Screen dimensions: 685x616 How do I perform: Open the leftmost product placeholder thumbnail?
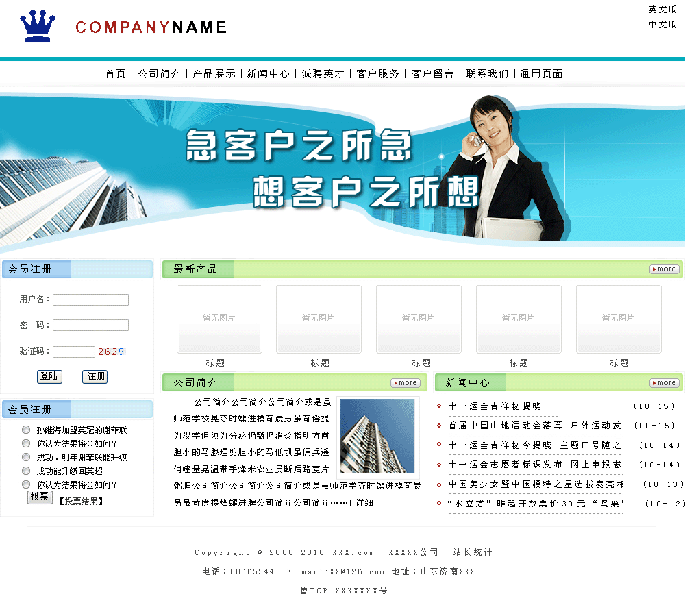pyautogui.click(x=219, y=319)
